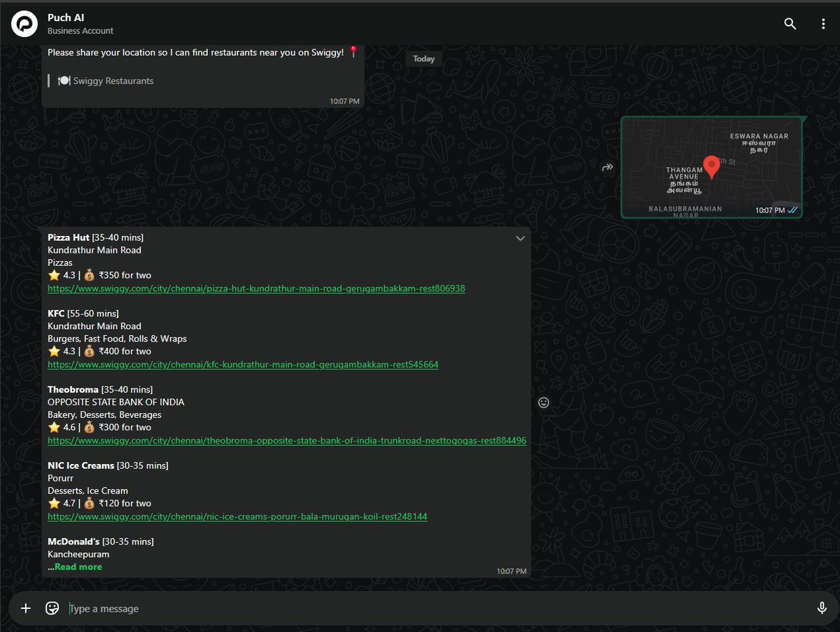
Task: Open the three-dot chat menu
Action: point(823,24)
